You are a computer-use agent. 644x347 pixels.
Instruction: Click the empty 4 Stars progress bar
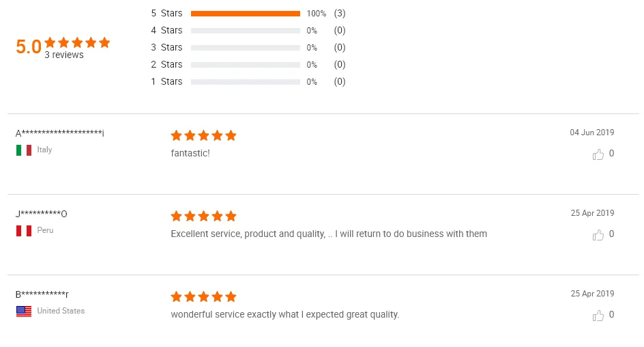tap(246, 31)
